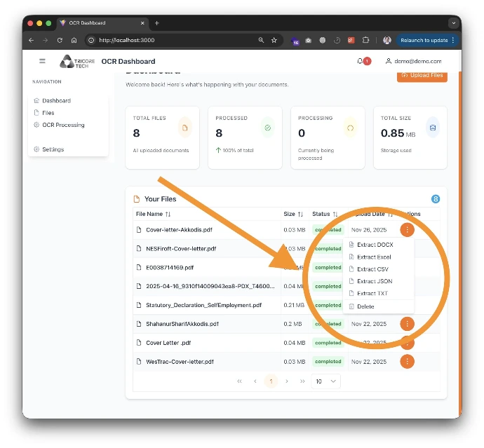Viewport: 484px width, 448px height.
Task: Select the Statutory_Declaration_SelfEmployment.pdf file name
Action: [x=203, y=305]
